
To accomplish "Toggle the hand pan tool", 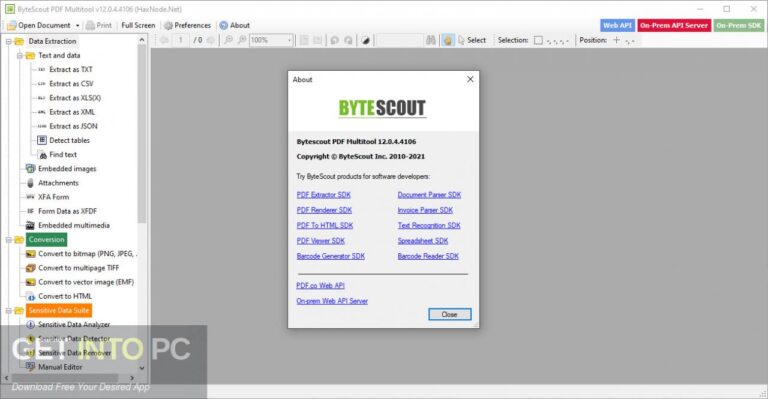I will click(x=447, y=41).
